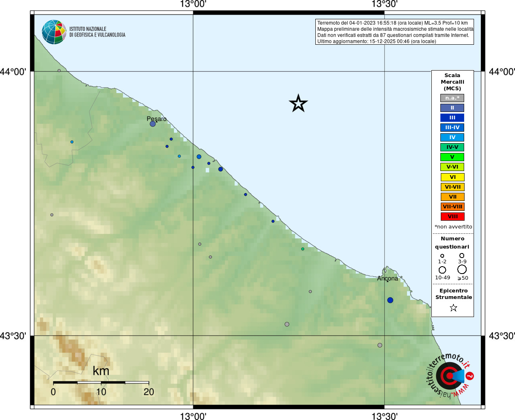Click the 3-9 questionnaires circle in legend
The height and width of the screenshot is (420, 515).
pos(462,256)
